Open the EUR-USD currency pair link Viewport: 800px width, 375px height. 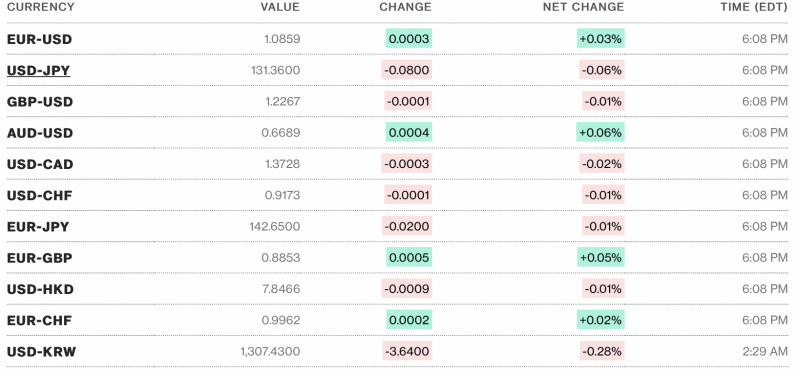pos(39,39)
